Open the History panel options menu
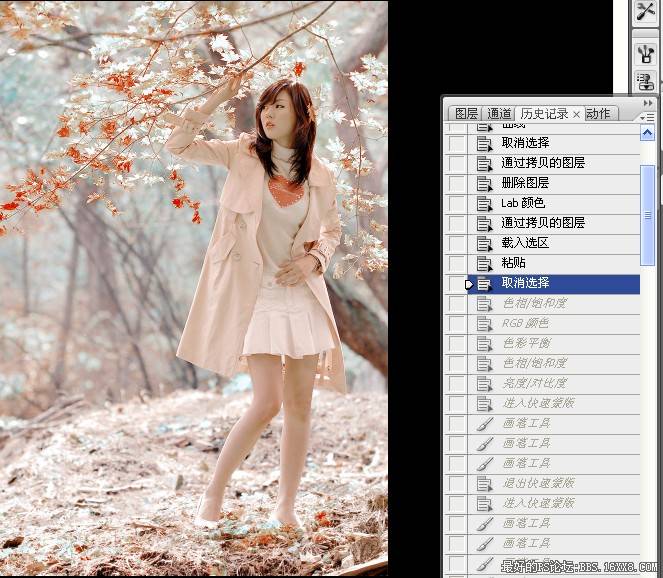663x578 pixels. click(647, 117)
